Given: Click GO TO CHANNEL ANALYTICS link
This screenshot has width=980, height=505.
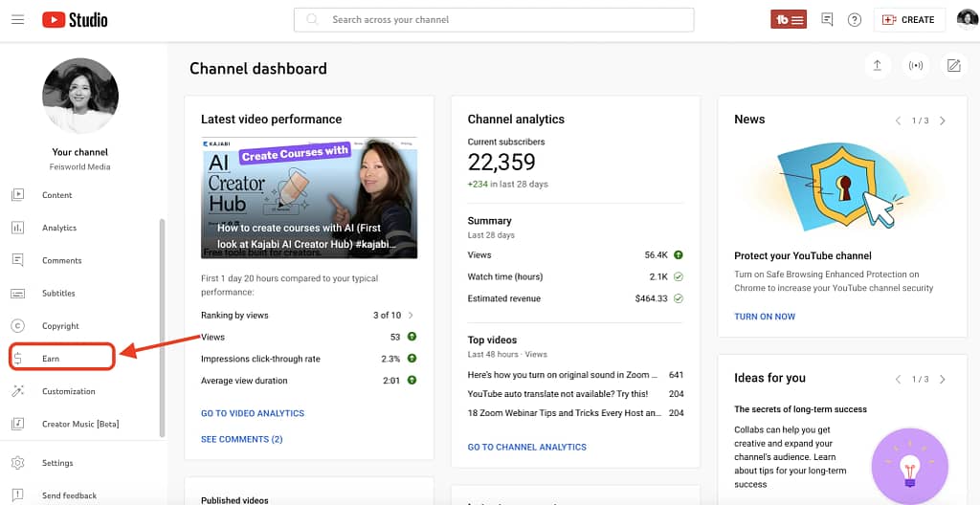Looking at the screenshot, I should 526,447.
